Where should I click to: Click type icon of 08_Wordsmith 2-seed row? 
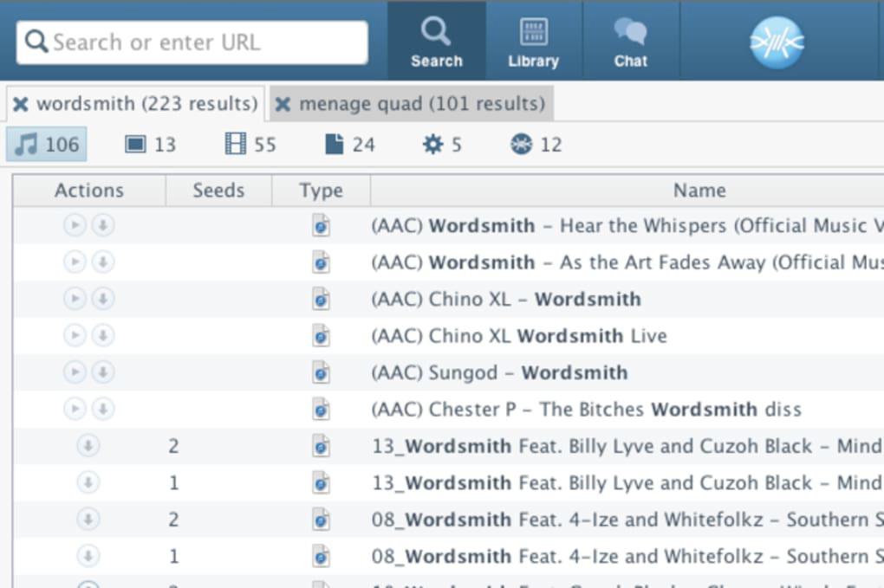pyautogui.click(x=321, y=520)
